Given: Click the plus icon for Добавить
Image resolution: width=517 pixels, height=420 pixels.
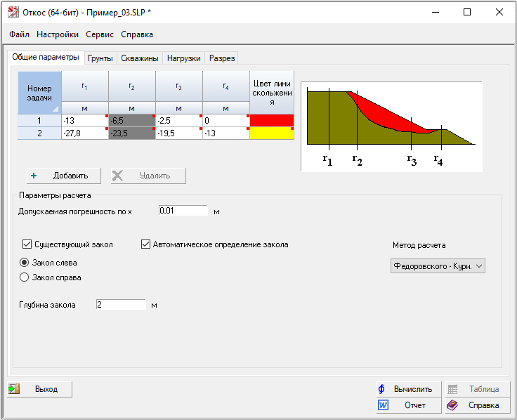Looking at the screenshot, I should (x=34, y=176).
